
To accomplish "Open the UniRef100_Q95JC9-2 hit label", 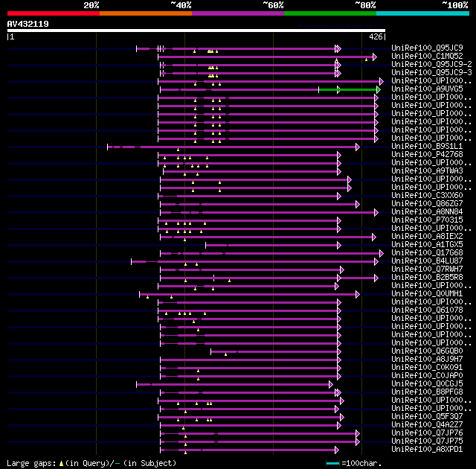I will (x=431, y=65).
